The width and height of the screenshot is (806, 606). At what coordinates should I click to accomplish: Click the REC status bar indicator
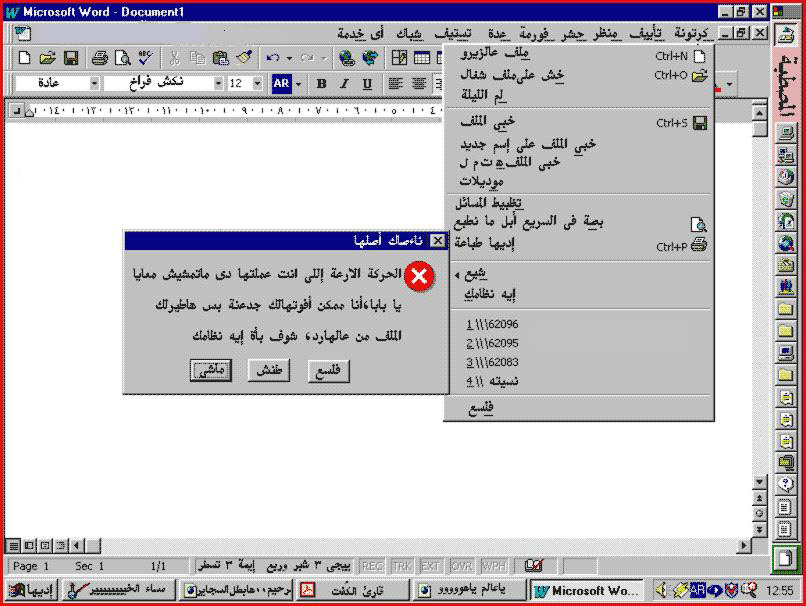[x=372, y=566]
